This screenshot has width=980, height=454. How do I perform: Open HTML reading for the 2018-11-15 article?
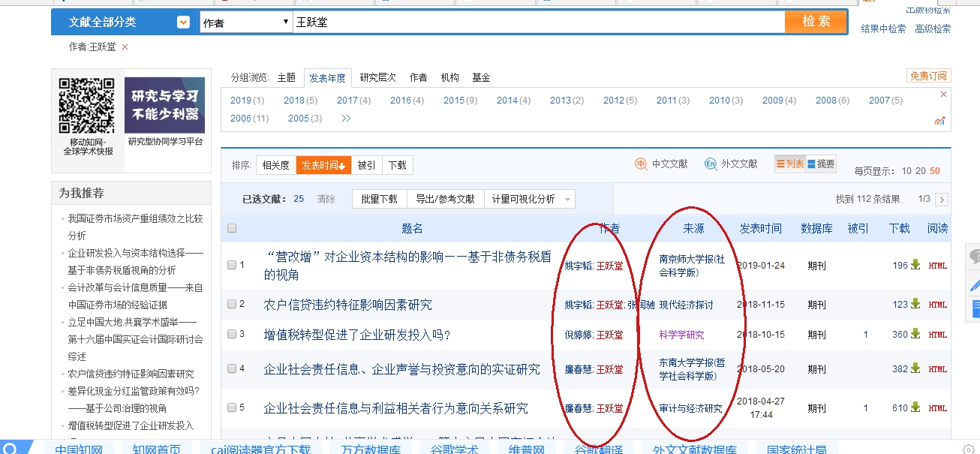pos(938,305)
